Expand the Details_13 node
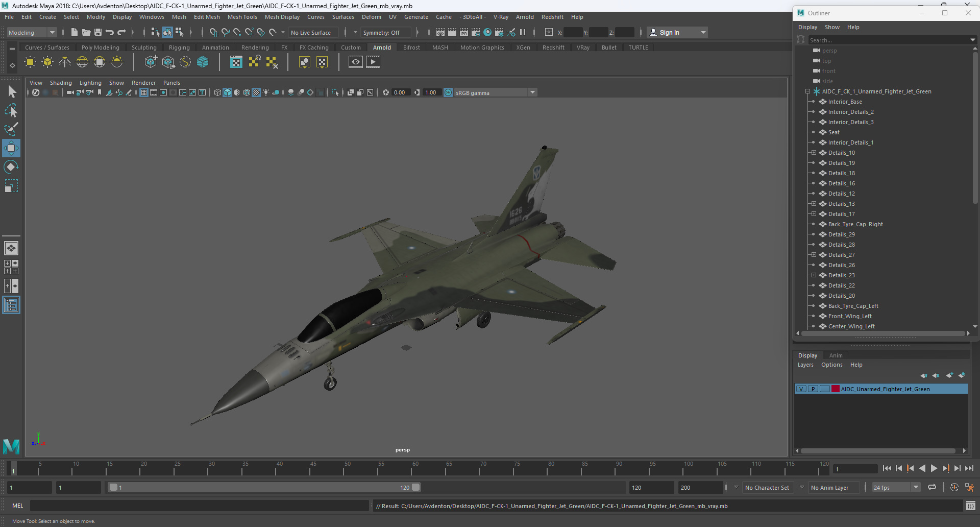Image resolution: width=980 pixels, height=527 pixels. click(x=814, y=204)
